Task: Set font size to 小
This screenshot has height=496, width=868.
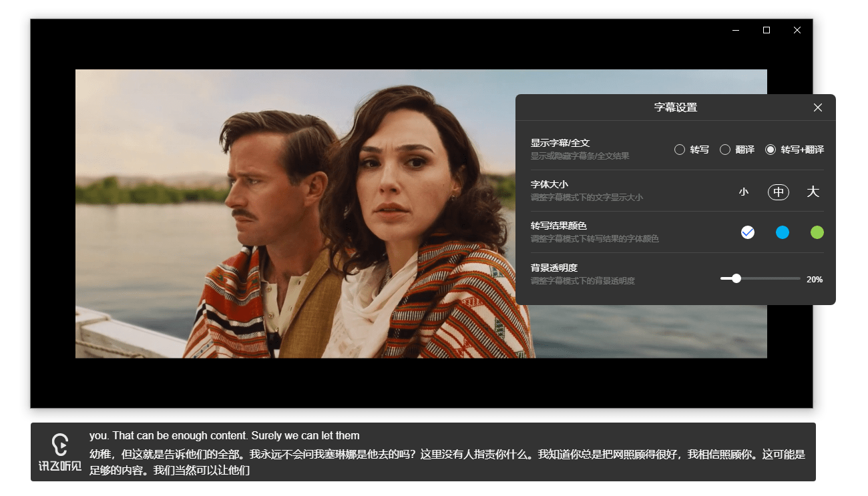Action: click(744, 192)
